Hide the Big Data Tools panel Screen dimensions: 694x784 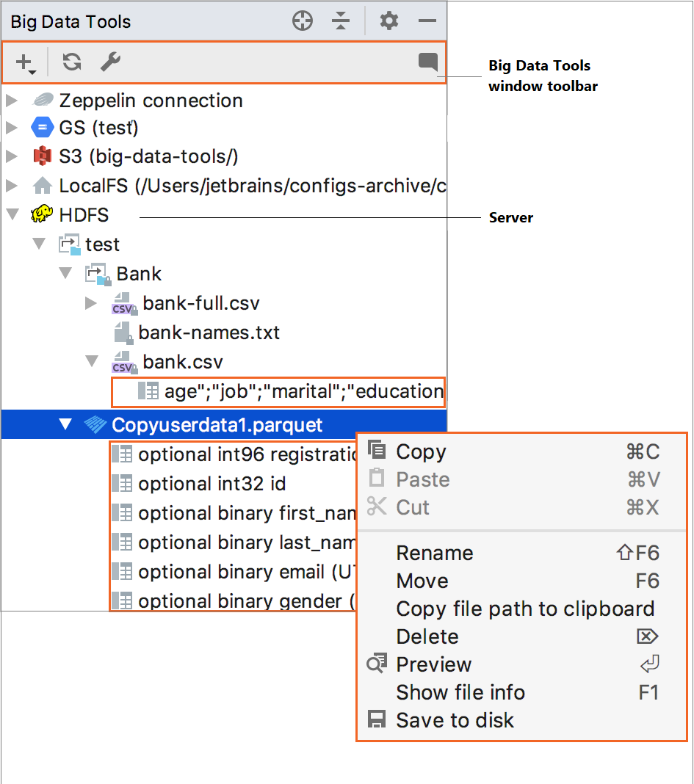tap(427, 21)
